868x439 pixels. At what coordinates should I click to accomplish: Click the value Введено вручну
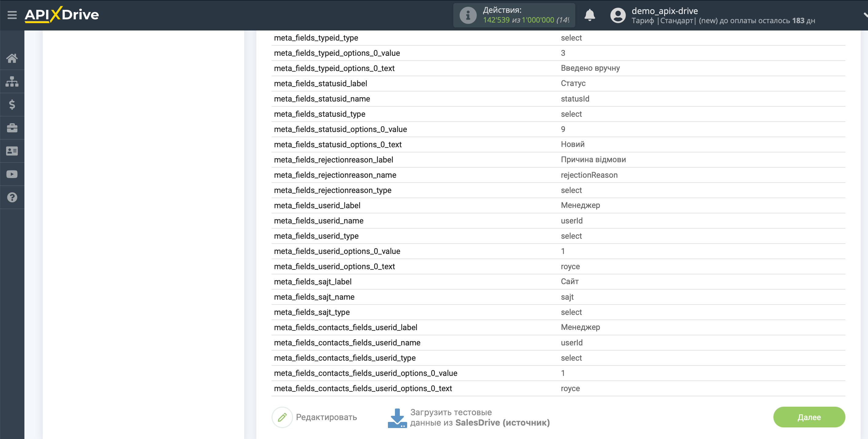click(590, 68)
